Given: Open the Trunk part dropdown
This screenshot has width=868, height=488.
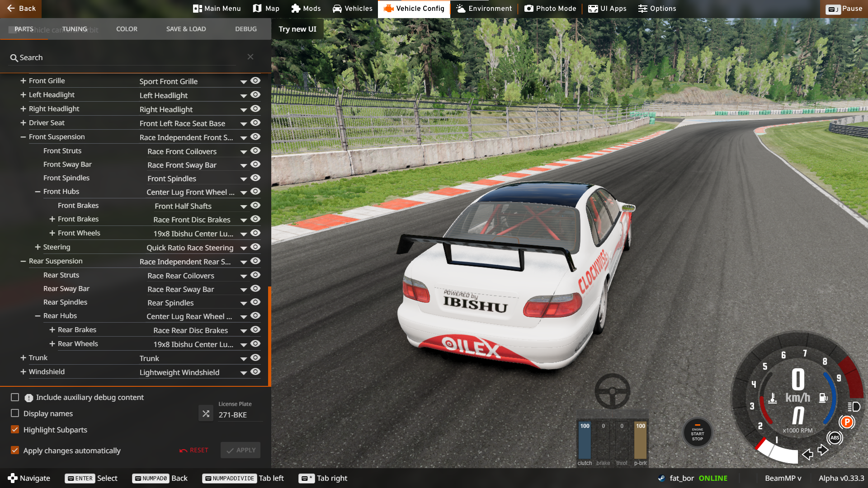Looking at the screenshot, I should coord(193,358).
